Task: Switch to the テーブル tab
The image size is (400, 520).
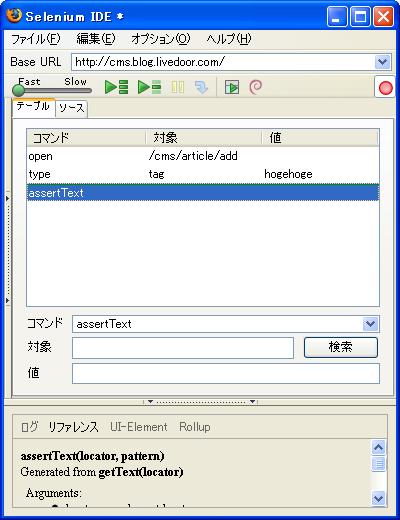Action: pyautogui.click(x=33, y=107)
